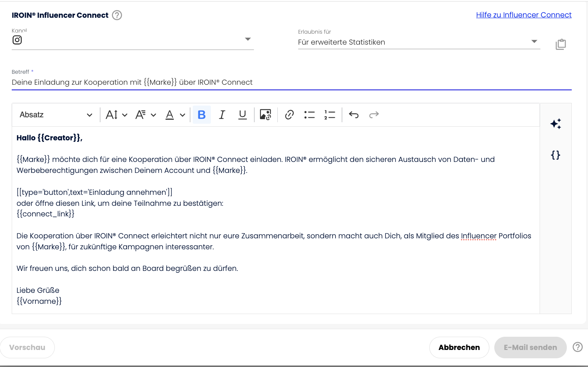Toggle italic formatting

[x=222, y=115]
